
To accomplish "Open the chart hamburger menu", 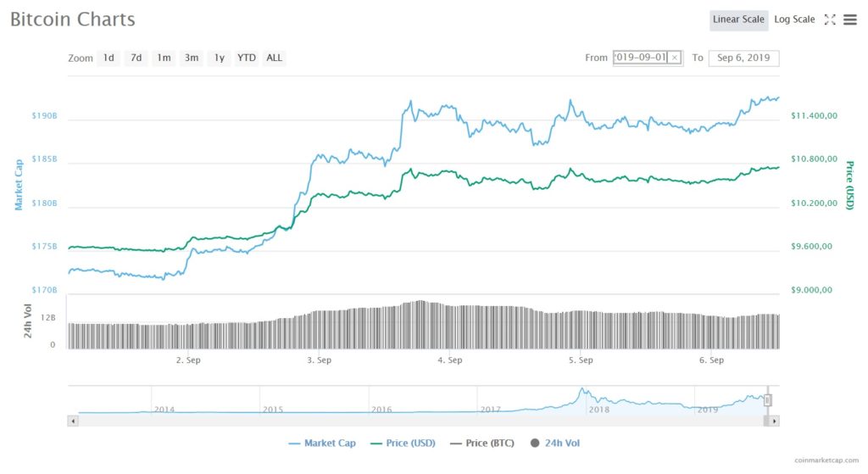I will [x=849, y=20].
